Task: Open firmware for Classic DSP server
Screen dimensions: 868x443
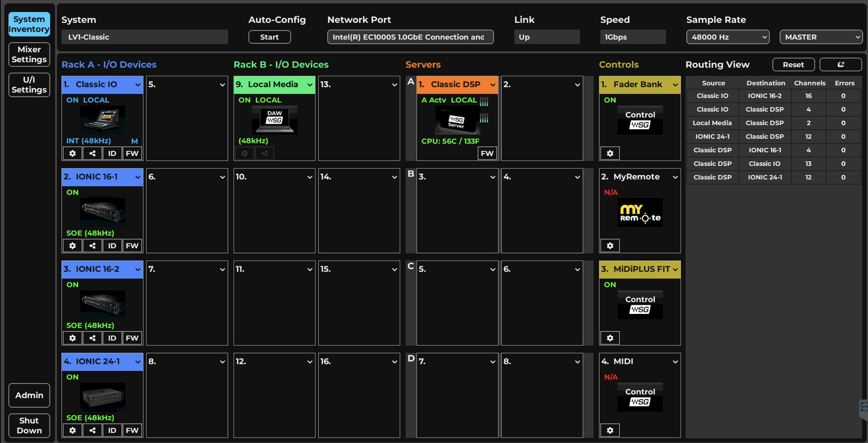Action: click(487, 154)
